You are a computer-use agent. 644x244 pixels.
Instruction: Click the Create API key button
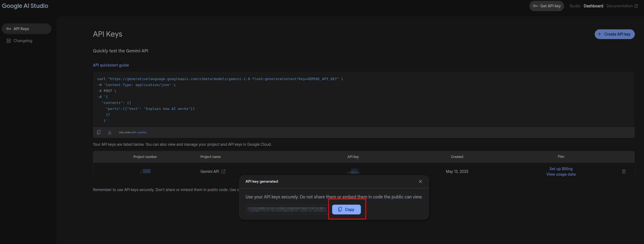[x=614, y=34]
